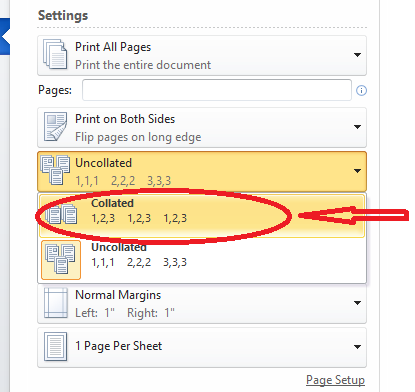Open the Print on Both Sides dropdown arrow
415x392 pixels.
click(357, 127)
